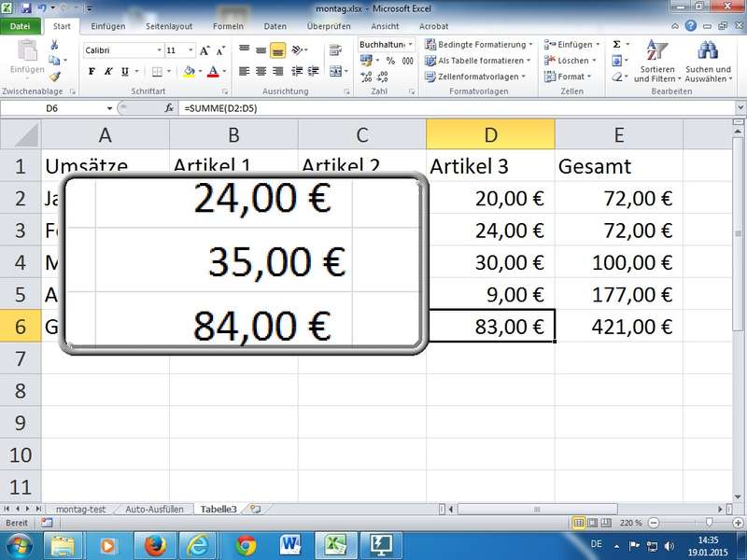Open the Calibri font name dropdown
747x560 pixels.
tap(121, 50)
